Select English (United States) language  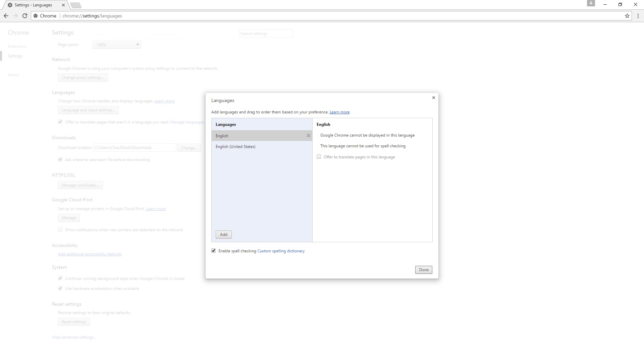pos(262,147)
